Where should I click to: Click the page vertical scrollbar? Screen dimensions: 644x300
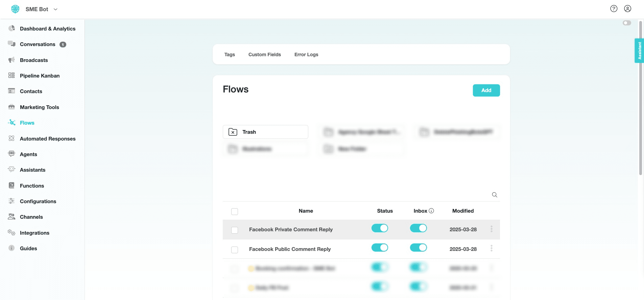click(x=640, y=98)
